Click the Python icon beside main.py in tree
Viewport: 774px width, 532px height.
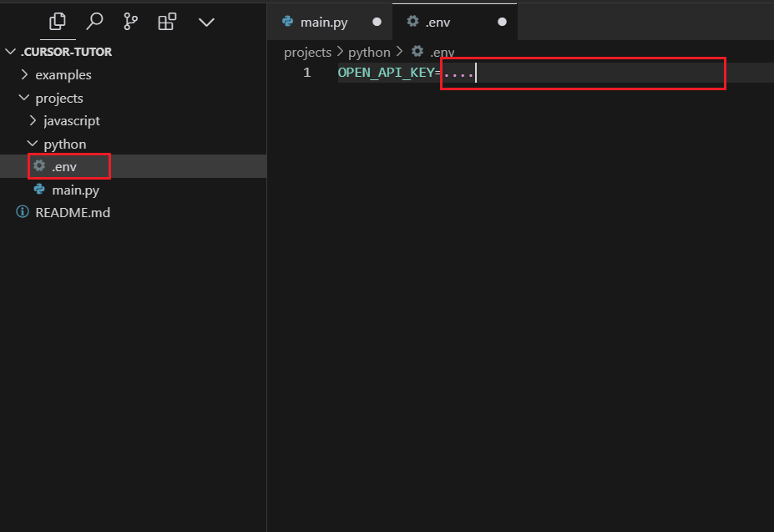(x=39, y=190)
